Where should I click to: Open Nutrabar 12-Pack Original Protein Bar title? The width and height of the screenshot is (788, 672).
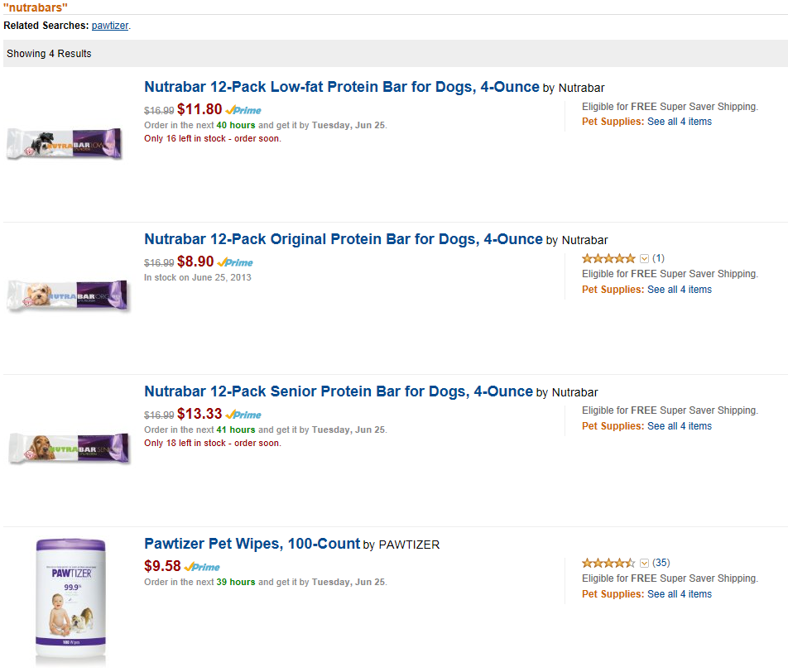point(344,239)
